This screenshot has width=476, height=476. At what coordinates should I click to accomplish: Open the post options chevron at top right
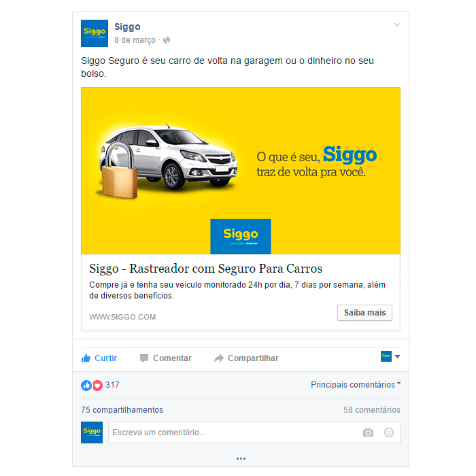pyautogui.click(x=396, y=24)
